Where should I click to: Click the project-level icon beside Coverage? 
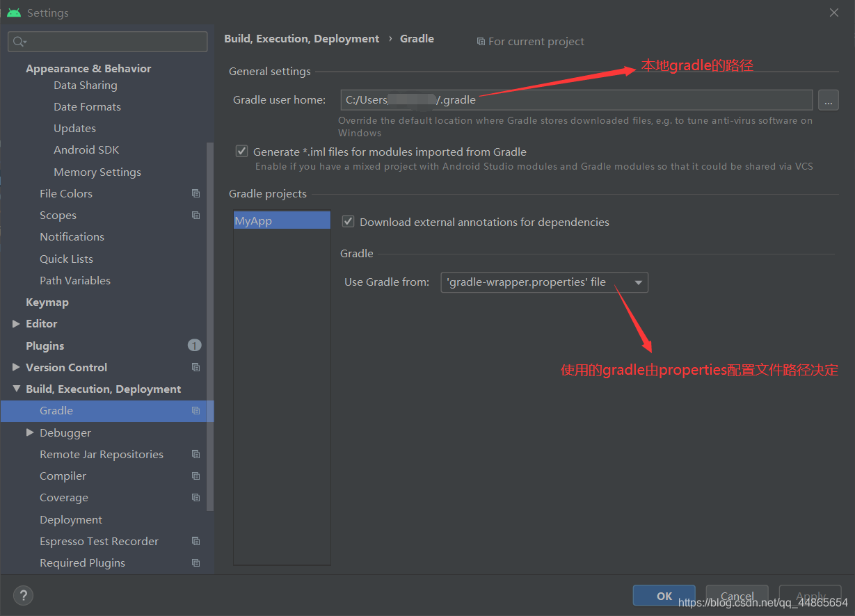coord(196,497)
